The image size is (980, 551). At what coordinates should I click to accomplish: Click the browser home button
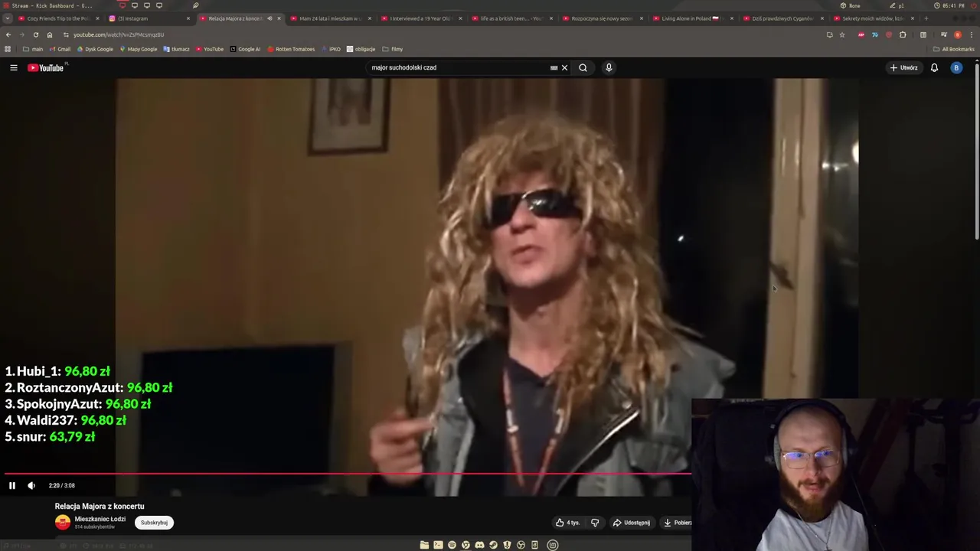click(49, 34)
